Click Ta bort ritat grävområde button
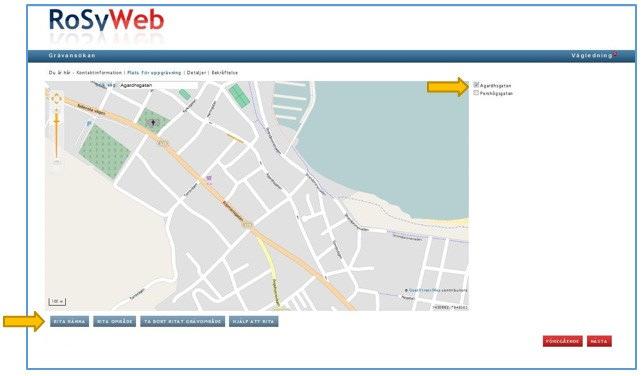This screenshot has width=644, height=376. click(x=182, y=321)
